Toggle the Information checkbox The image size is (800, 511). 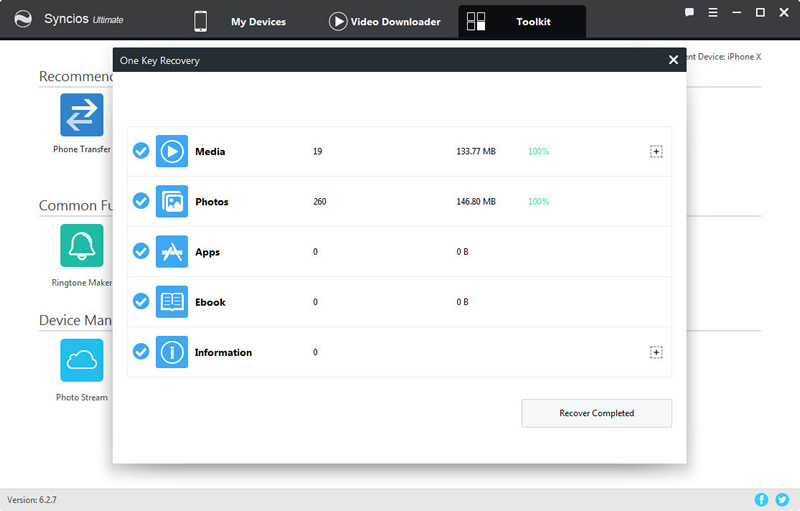pos(141,351)
